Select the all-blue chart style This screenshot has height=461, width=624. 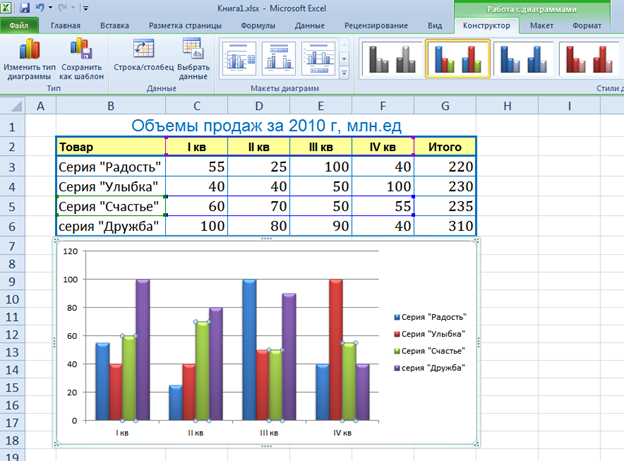tap(524, 59)
